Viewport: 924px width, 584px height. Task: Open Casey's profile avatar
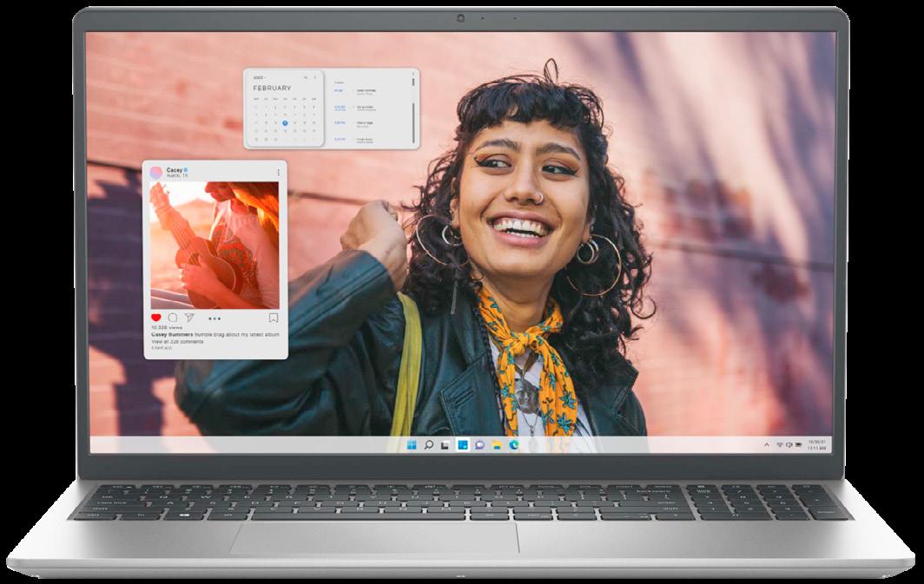click(x=155, y=173)
